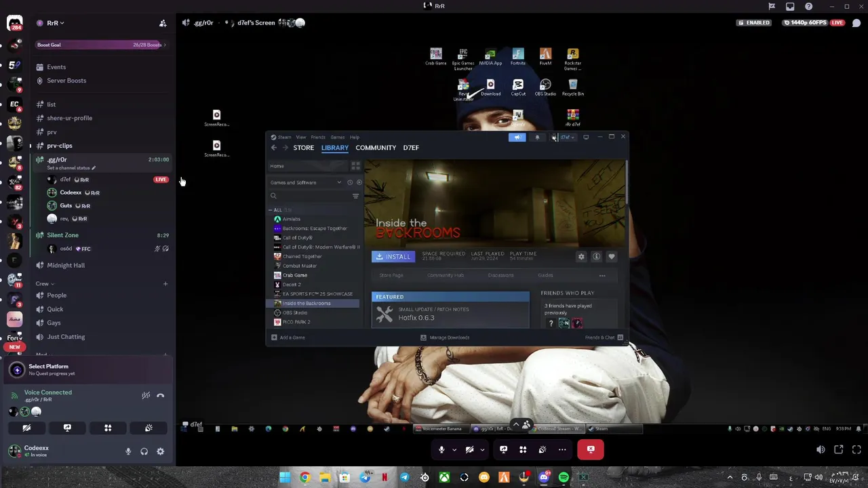Click game info icon in Steam
Screen dimensions: 868x488
pos(596,257)
